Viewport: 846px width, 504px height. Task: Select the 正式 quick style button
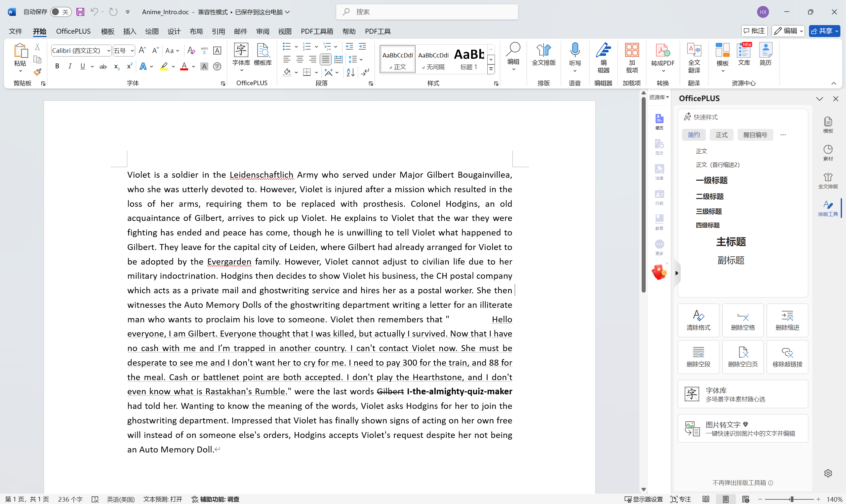point(721,135)
